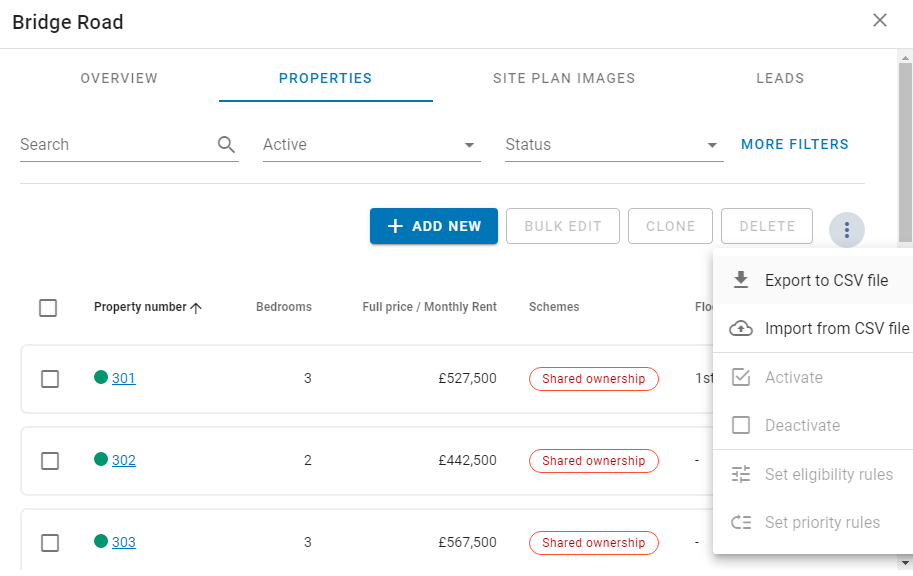
Task: Click the Deactivate empty box icon
Action: (741, 425)
